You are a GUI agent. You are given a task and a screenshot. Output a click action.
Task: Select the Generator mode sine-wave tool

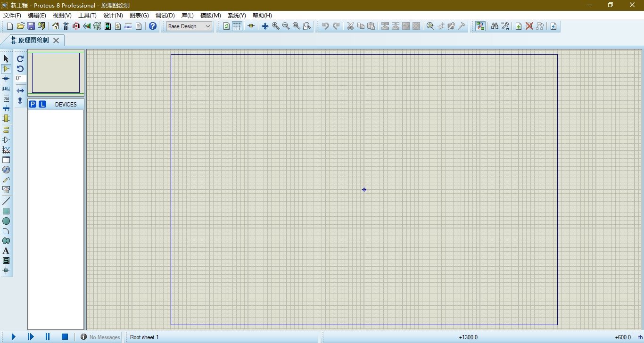pos(6,170)
